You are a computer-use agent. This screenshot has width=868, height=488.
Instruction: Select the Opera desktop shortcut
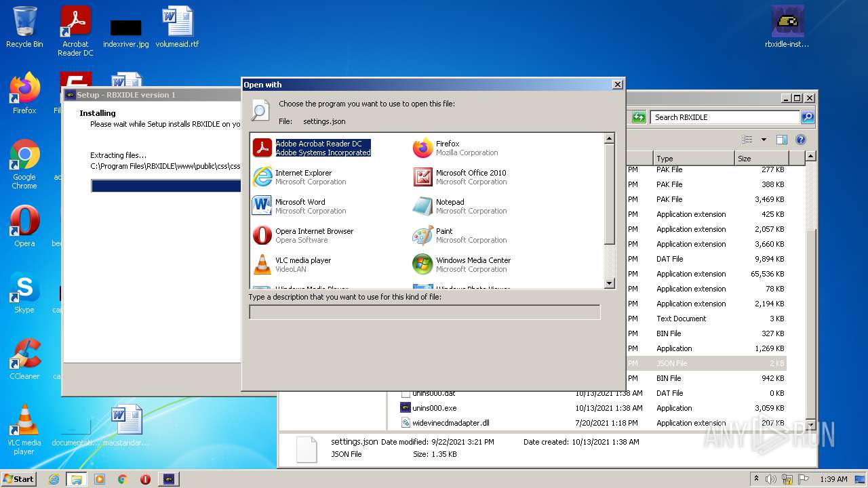[x=24, y=226]
